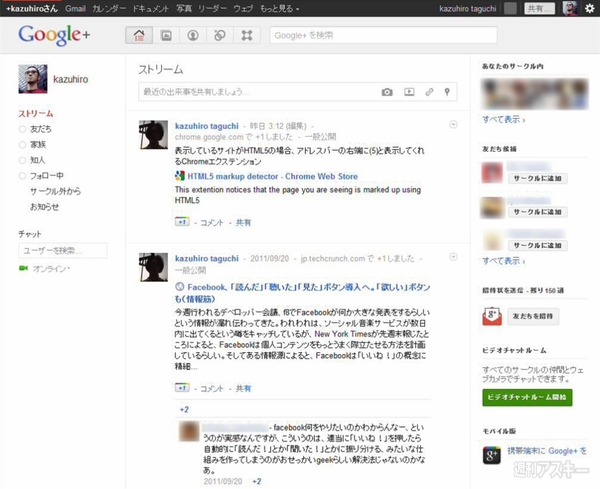Click the red envelope invite icon
600x489 pixels.
pos(492,316)
